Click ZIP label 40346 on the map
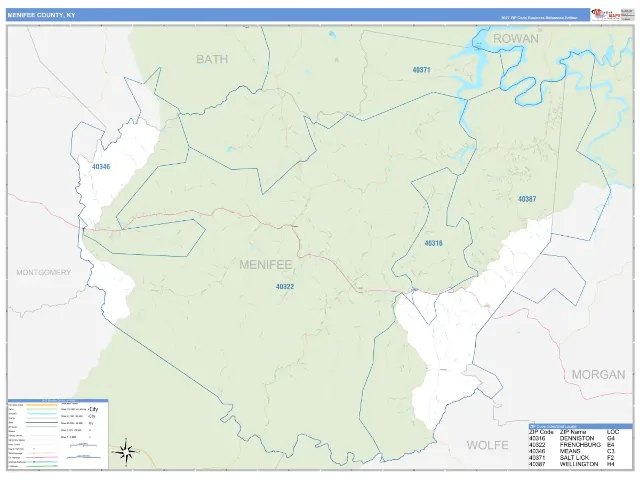Image resolution: width=640 pixels, height=480 pixels. (101, 167)
